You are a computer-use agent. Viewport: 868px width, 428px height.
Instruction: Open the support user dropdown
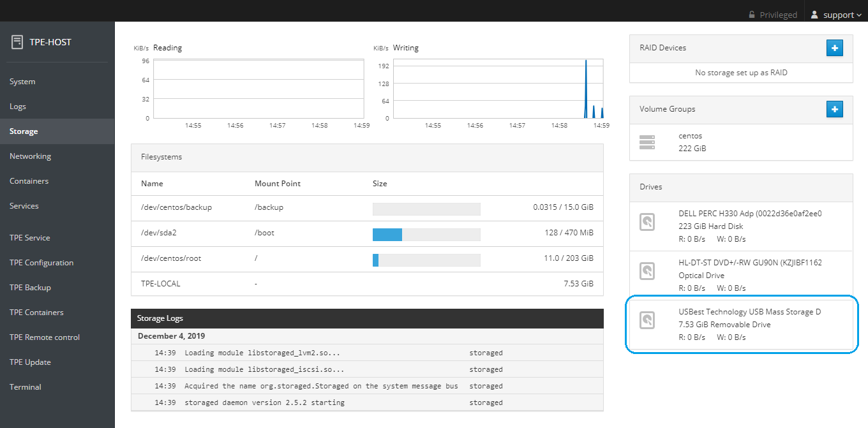point(836,15)
